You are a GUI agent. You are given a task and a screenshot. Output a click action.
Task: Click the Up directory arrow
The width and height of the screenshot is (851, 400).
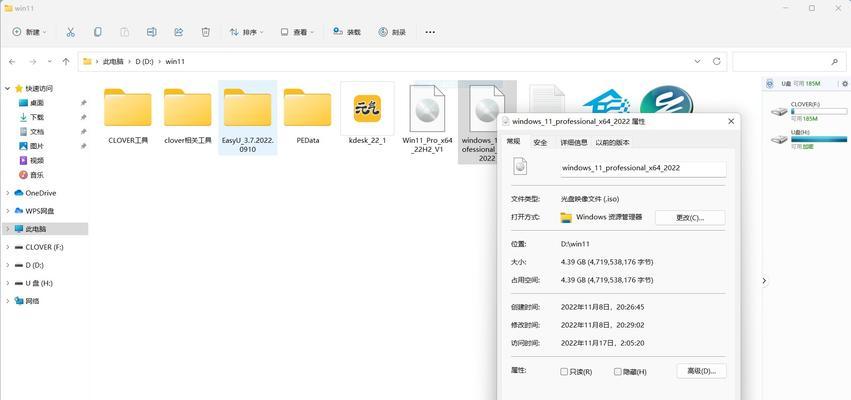[x=66, y=62]
